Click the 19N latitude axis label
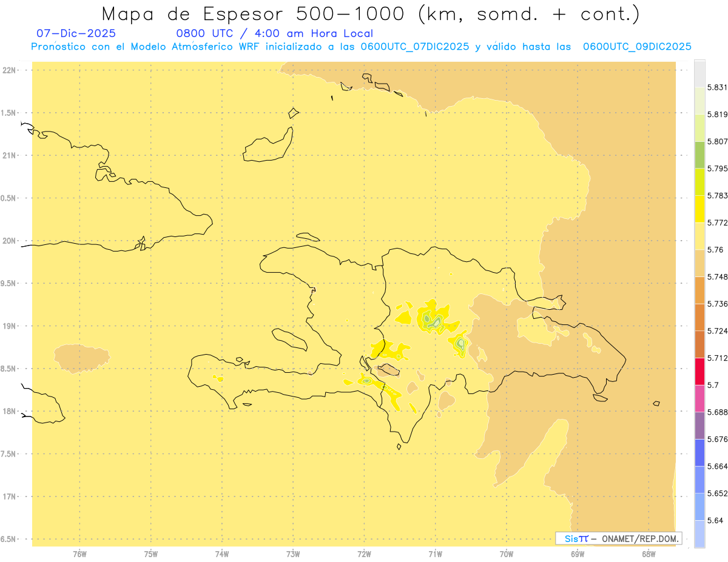Image resolution: width=728 pixels, height=562 pixels. (8, 326)
